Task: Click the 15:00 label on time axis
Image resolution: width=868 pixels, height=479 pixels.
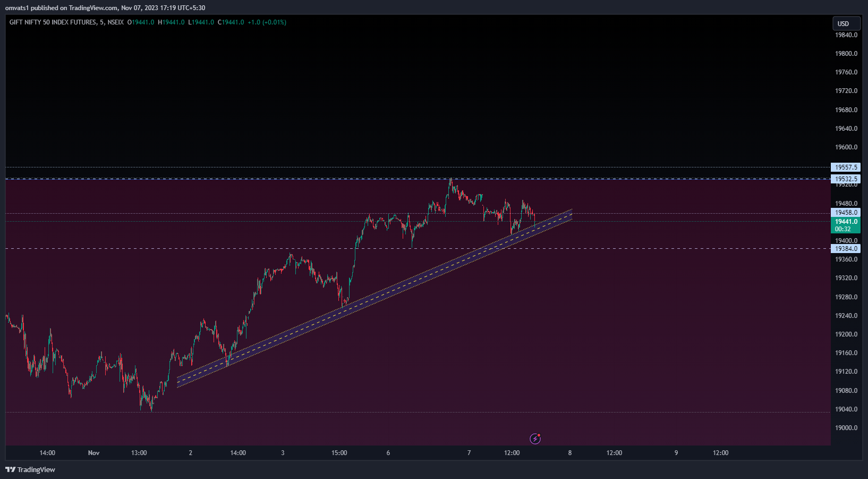Action: pyautogui.click(x=339, y=453)
